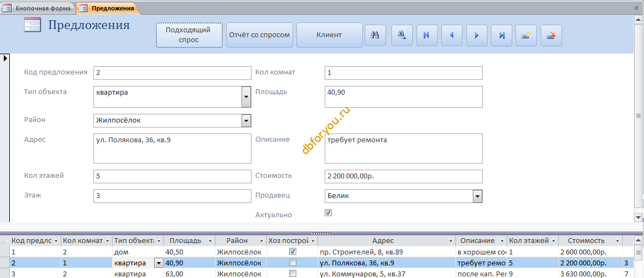Toggle Хоз постройки checkbox in row 3
This screenshot has height=278, width=644.
point(293,274)
